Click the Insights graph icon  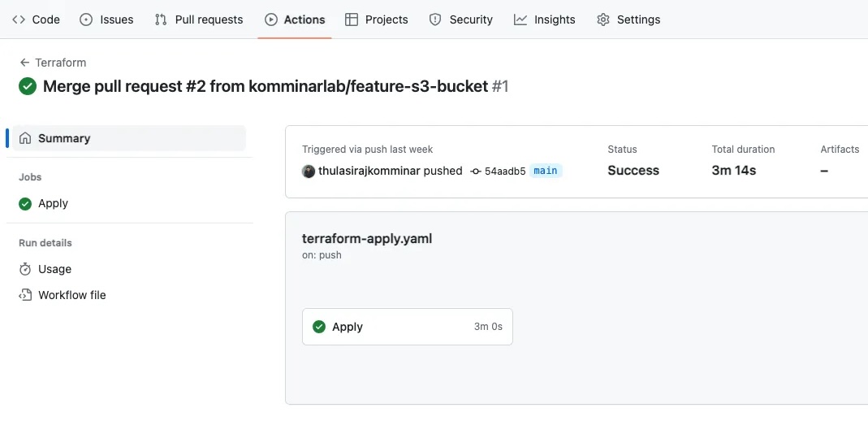(x=520, y=20)
